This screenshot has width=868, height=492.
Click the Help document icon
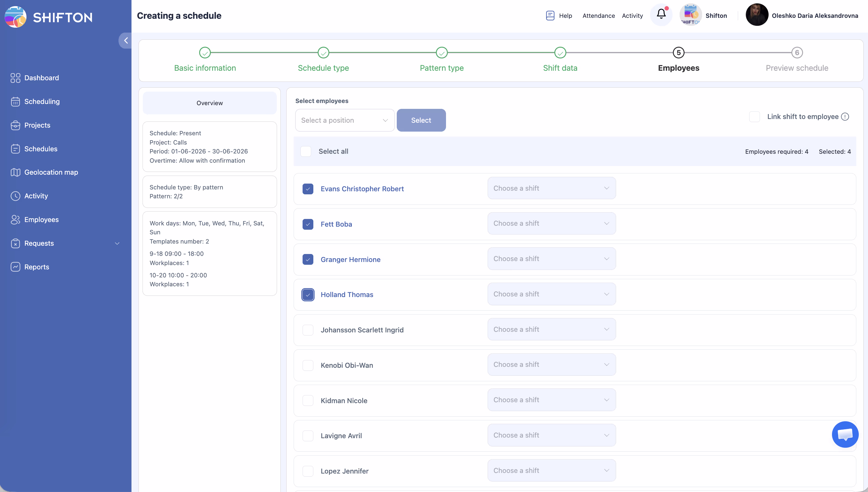550,16
